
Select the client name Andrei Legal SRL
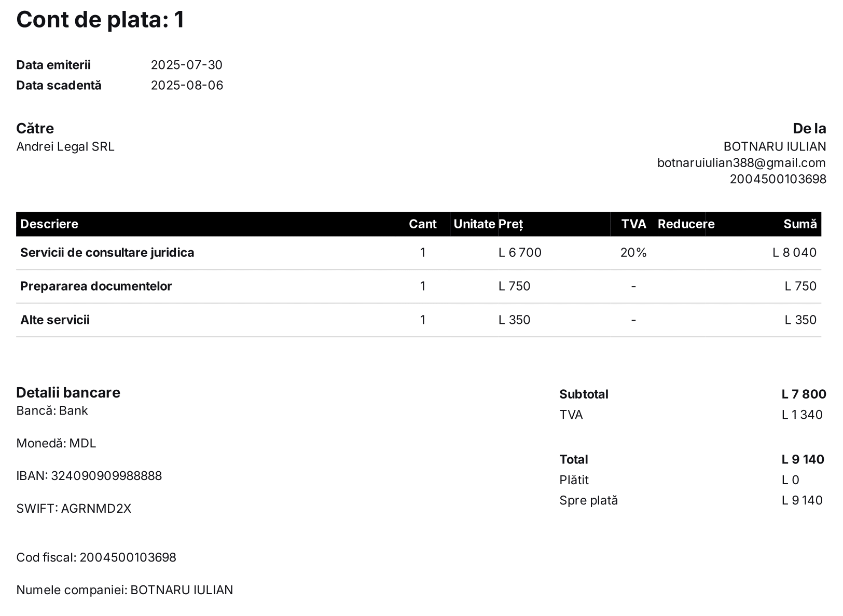(65, 147)
